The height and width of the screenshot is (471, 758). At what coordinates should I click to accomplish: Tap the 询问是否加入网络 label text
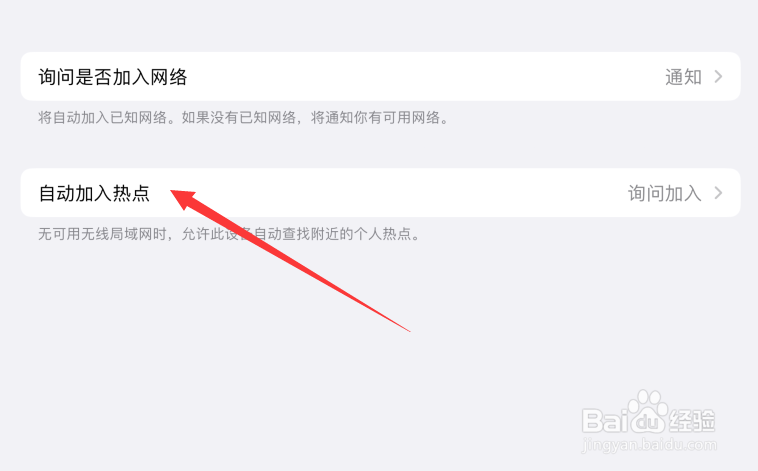pos(113,77)
